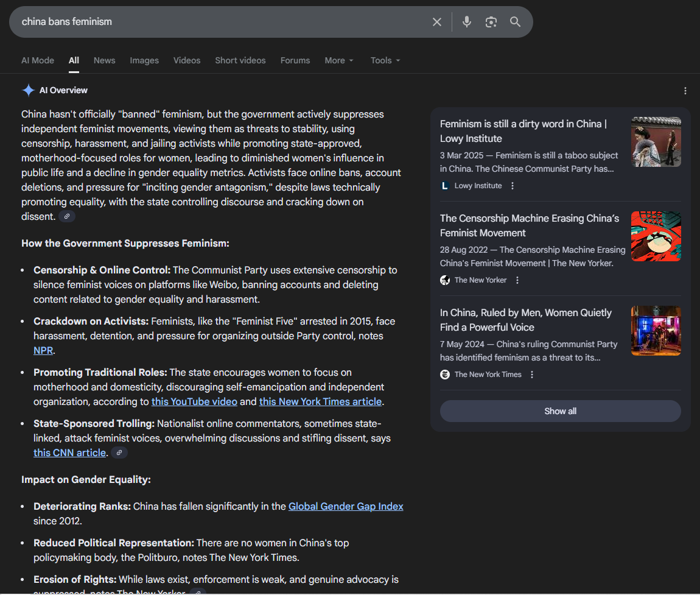The image size is (700, 595).
Task: Click 'The New Yorker' source name
Action: 480,280
